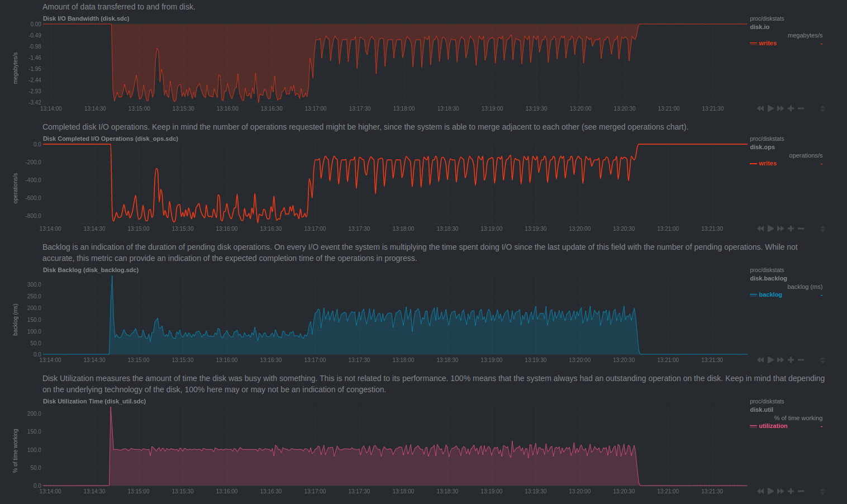This screenshot has width=847, height=504.
Task: Toggle the backlog dimension in the legend
Action: [x=770, y=294]
